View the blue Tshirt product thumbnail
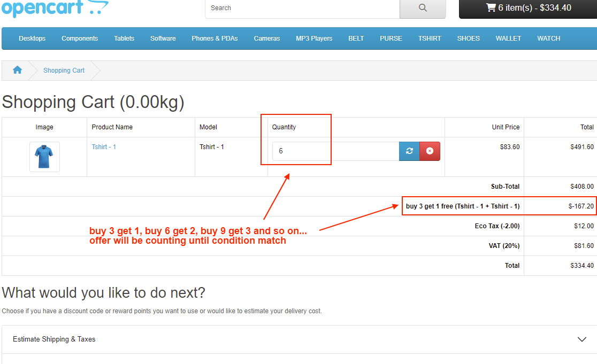This screenshot has width=597, height=364. tap(44, 157)
